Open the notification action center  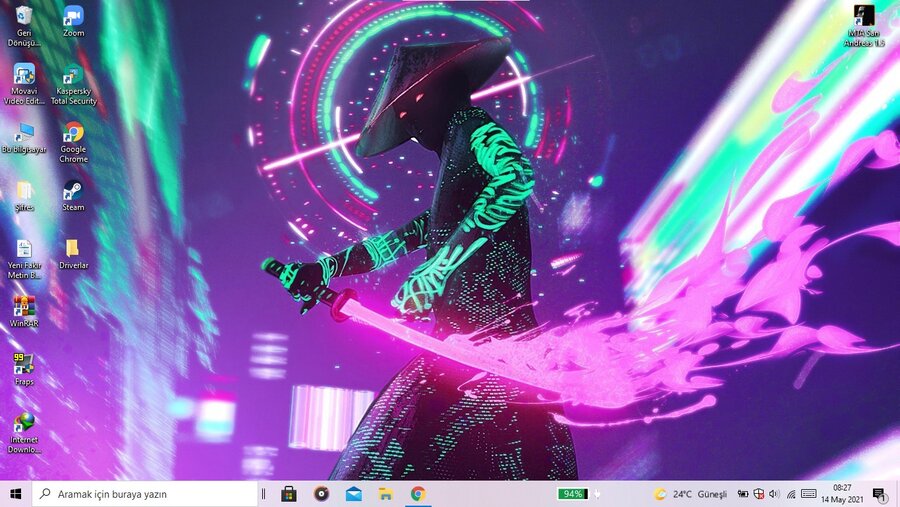point(880,494)
